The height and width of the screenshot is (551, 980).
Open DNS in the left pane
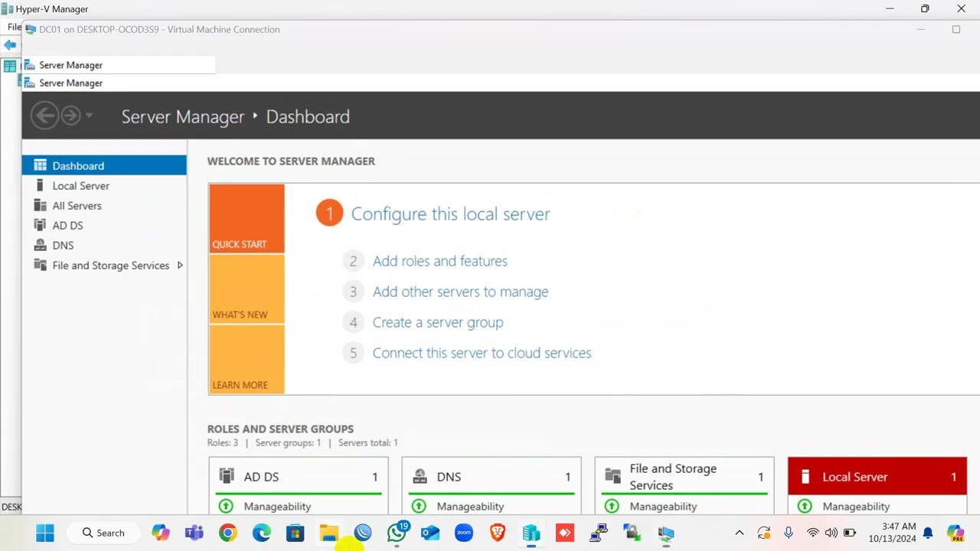coord(104,245)
